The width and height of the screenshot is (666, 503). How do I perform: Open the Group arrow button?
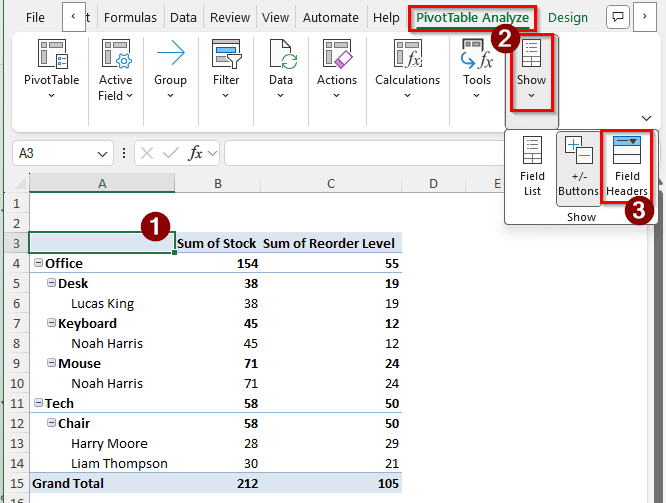[170, 70]
